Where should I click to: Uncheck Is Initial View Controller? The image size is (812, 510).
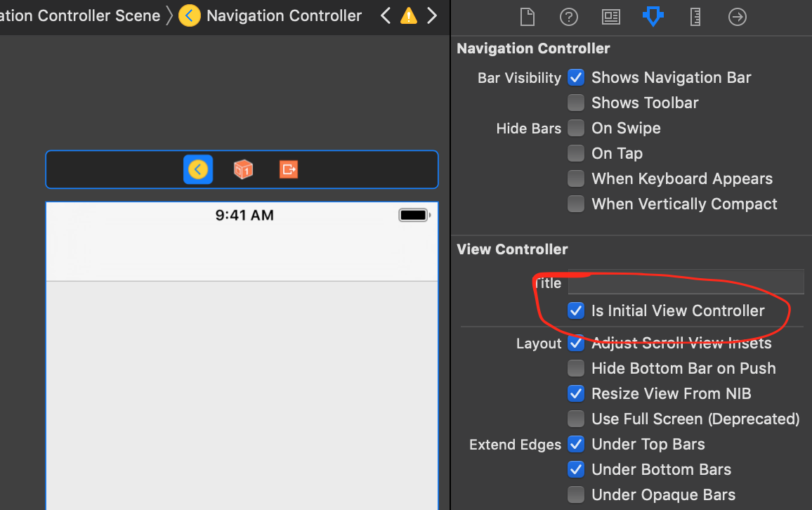(576, 310)
